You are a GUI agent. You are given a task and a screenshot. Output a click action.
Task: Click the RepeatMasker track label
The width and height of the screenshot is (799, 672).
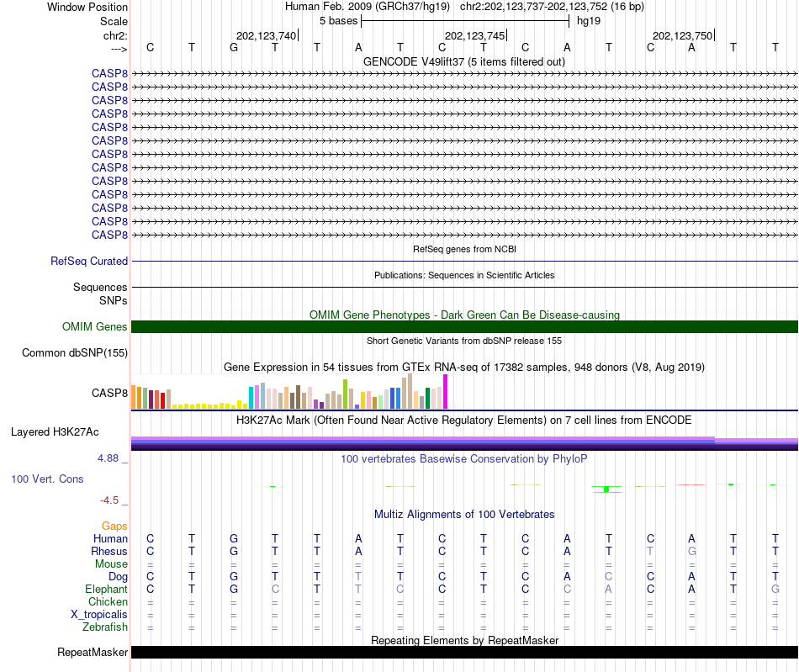point(93,652)
